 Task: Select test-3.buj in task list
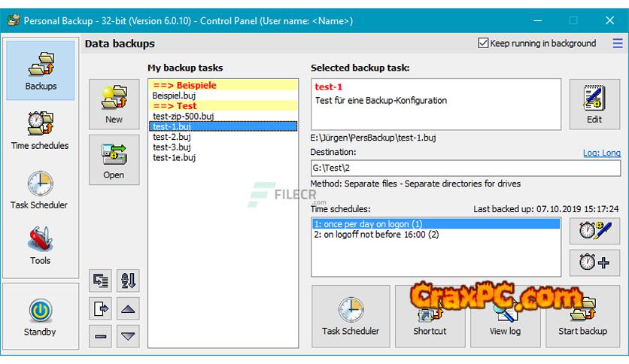coord(223,147)
